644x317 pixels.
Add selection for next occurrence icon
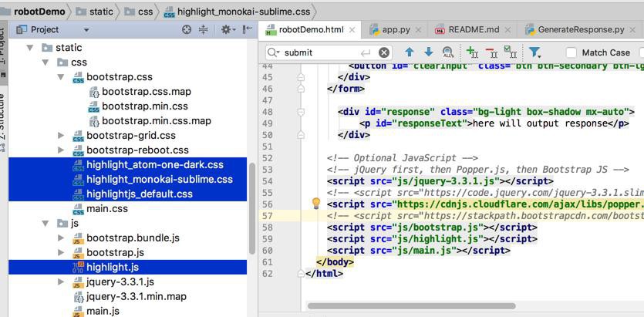472,52
